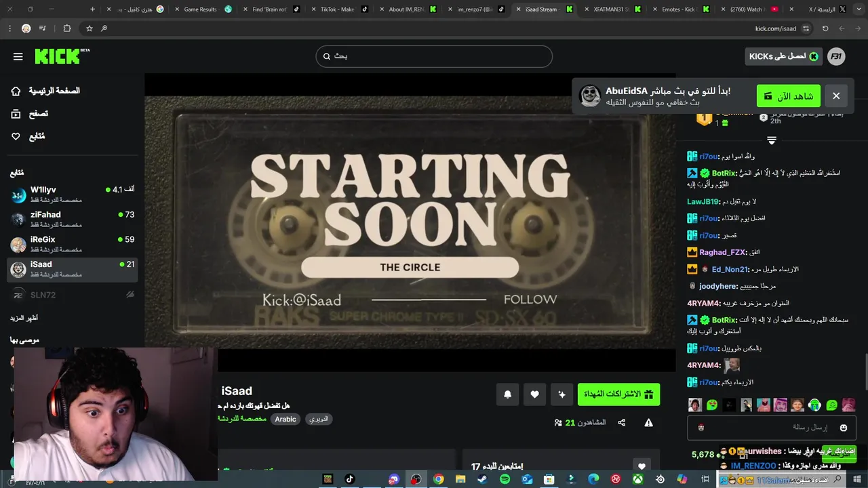
Task: Click the green watch now button
Action: click(789, 96)
